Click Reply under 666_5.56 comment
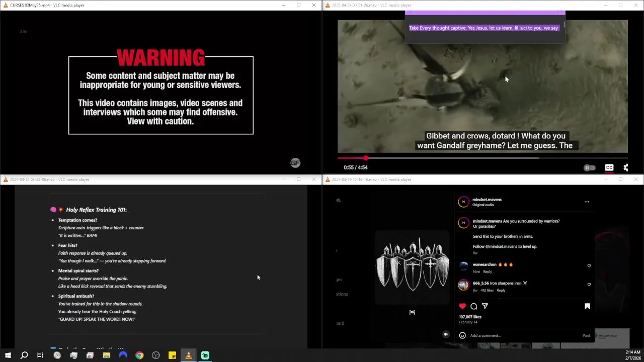The height and width of the screenshot is (362, 644). point(501,290)
